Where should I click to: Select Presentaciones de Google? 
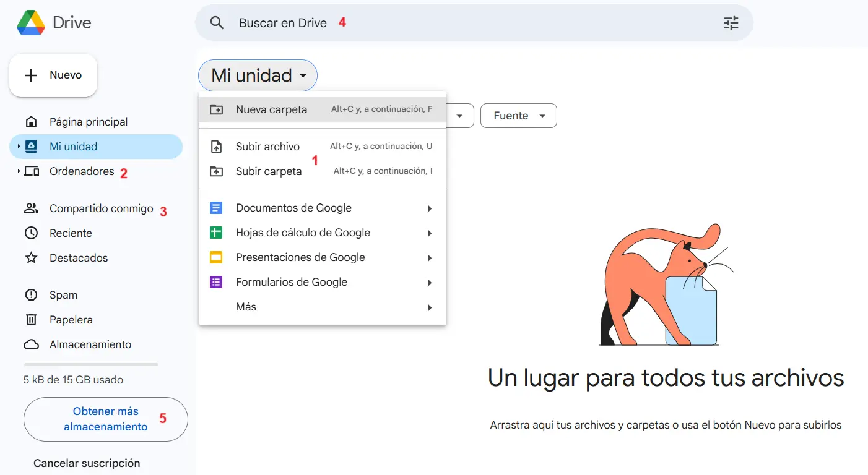[300, 257]
